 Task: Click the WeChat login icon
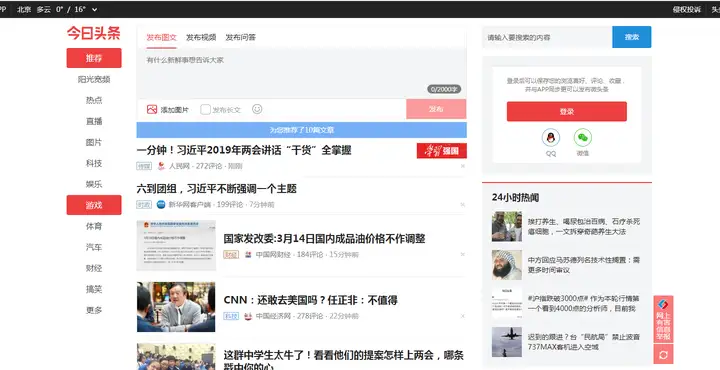click(x=583, y=138)
